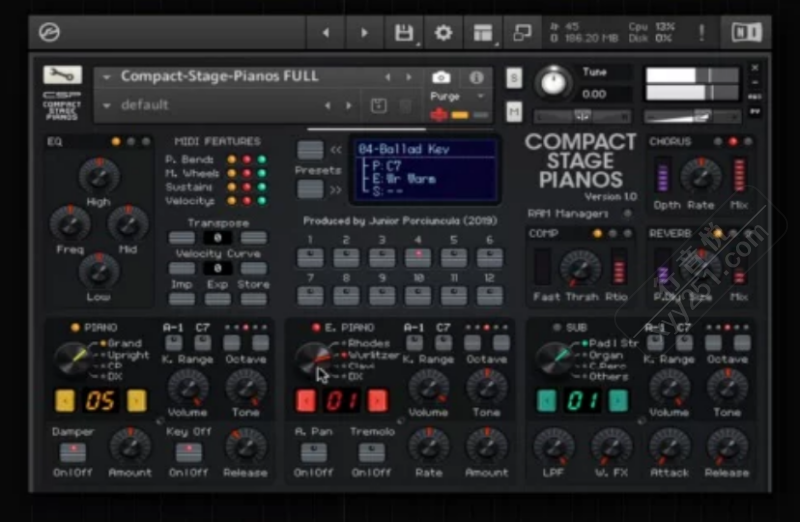Open instrument edit mode with wrench icon

62,75
